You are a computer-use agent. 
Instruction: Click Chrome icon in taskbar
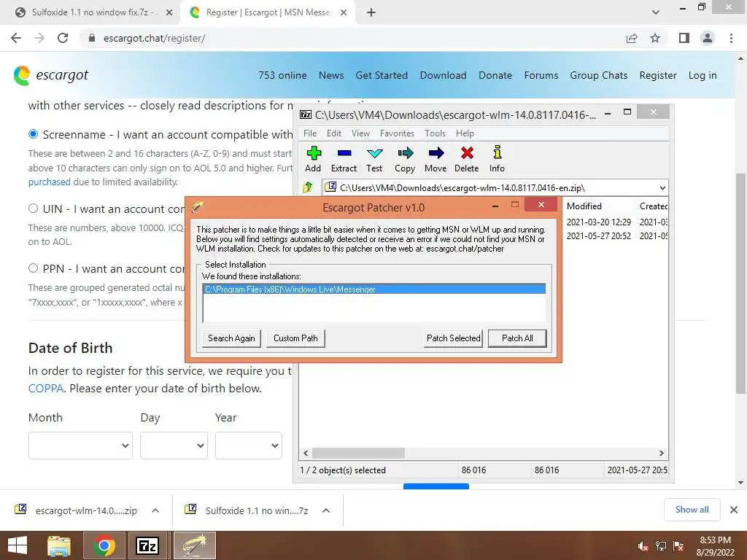click(x=104, y=545)
